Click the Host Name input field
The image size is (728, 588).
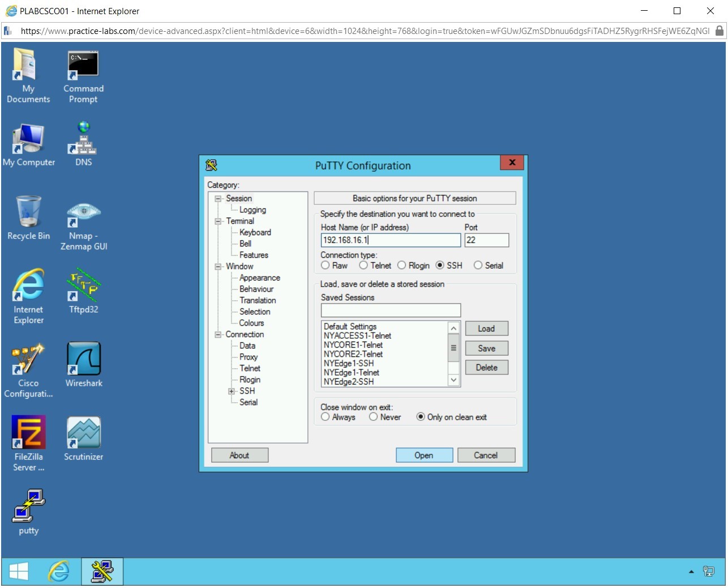[x=391, y=240]
